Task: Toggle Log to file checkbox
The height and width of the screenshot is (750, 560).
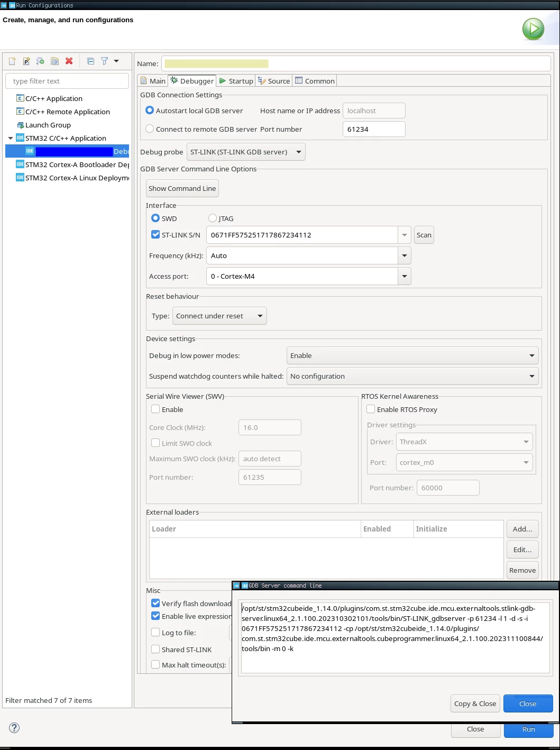Action: [x=155, y=633]
